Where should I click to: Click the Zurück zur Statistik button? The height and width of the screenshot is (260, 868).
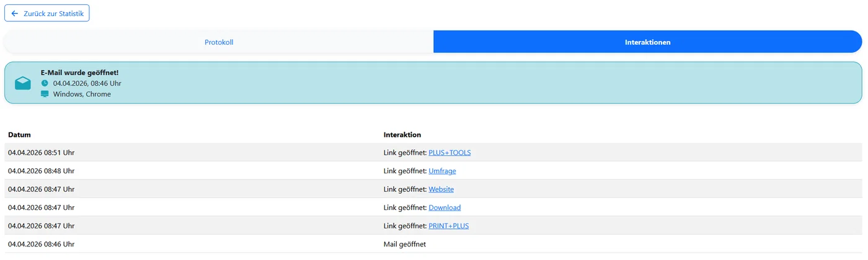pyautogui.click(x=47, y=13)
